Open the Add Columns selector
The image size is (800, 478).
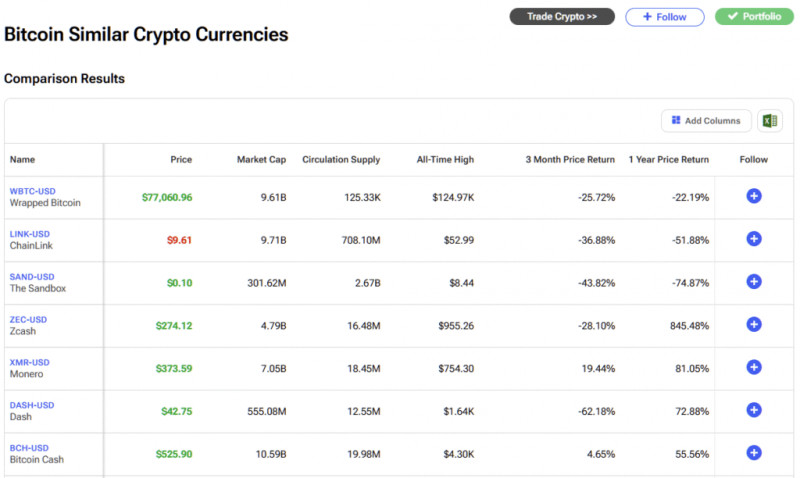(x=706, y=121)
